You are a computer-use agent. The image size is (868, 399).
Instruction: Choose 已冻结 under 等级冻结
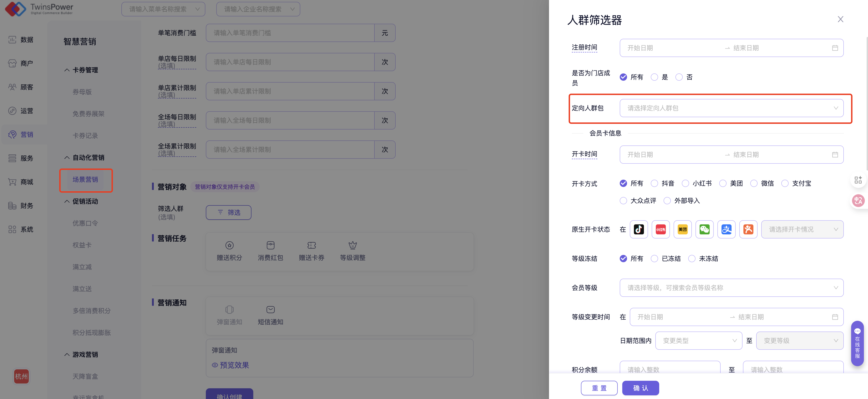(x=654, y=259)
